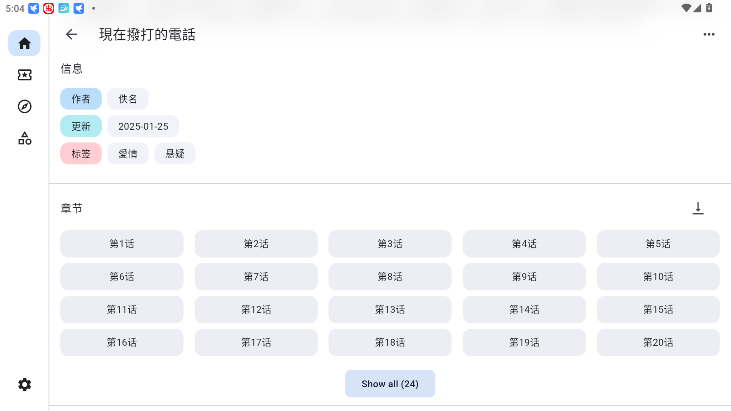Image resolution: width=731 pixels, height=411 pixels.
Task: Open chapter 第5话
Action: coord(658,244)
